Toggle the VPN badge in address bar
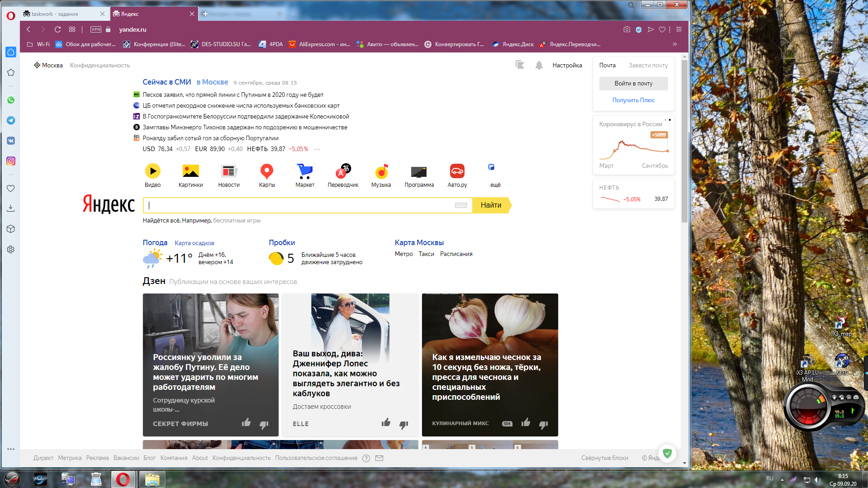This screenshot has height=488, width=868. coord(96,29)
